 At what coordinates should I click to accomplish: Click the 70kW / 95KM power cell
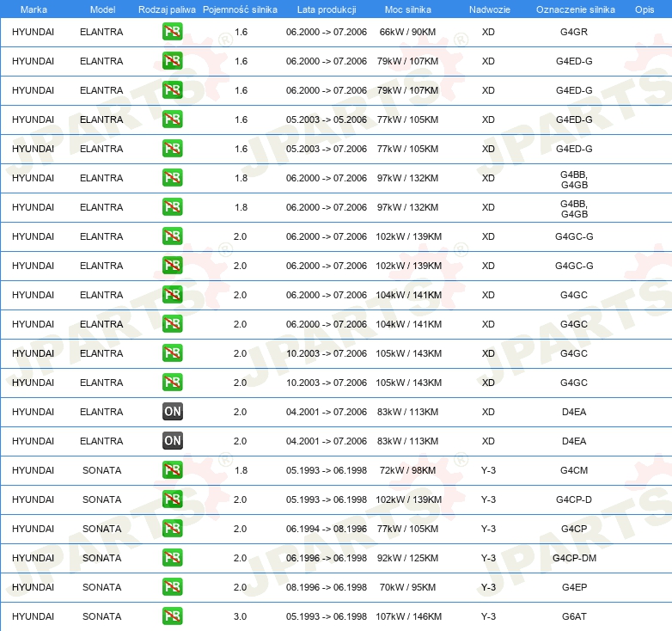tap(407, 587)
